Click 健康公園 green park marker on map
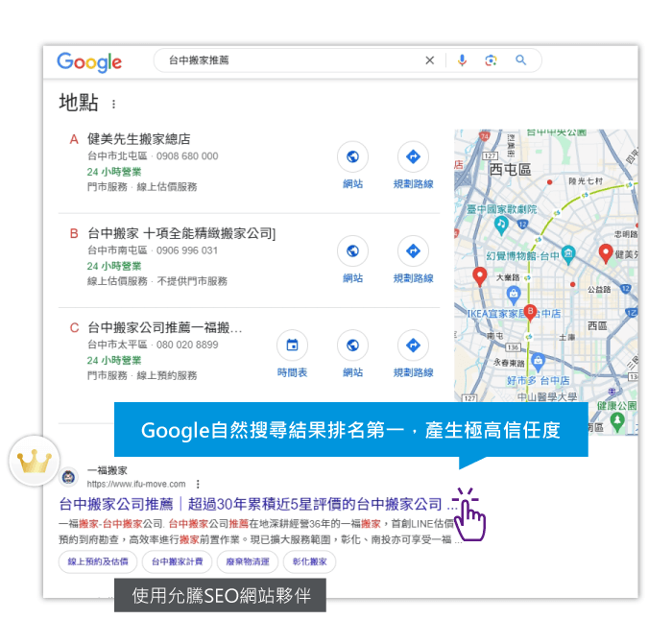Screen dimensions: 672x643 click(x=617, y=422)
